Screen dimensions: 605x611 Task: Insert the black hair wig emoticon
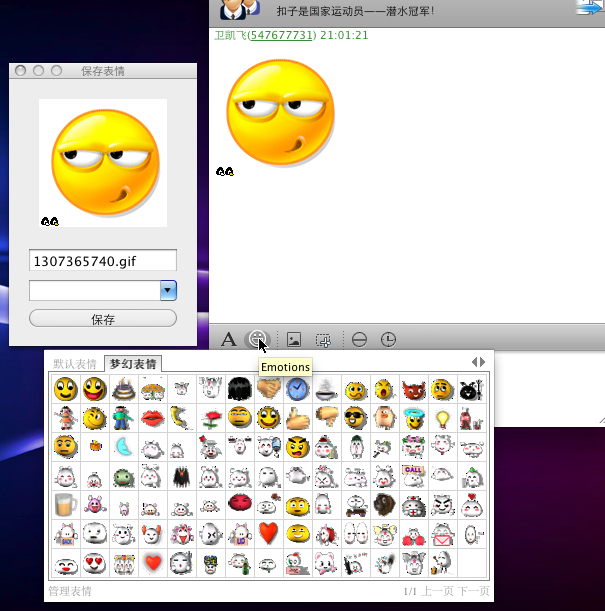coord(239,389)
